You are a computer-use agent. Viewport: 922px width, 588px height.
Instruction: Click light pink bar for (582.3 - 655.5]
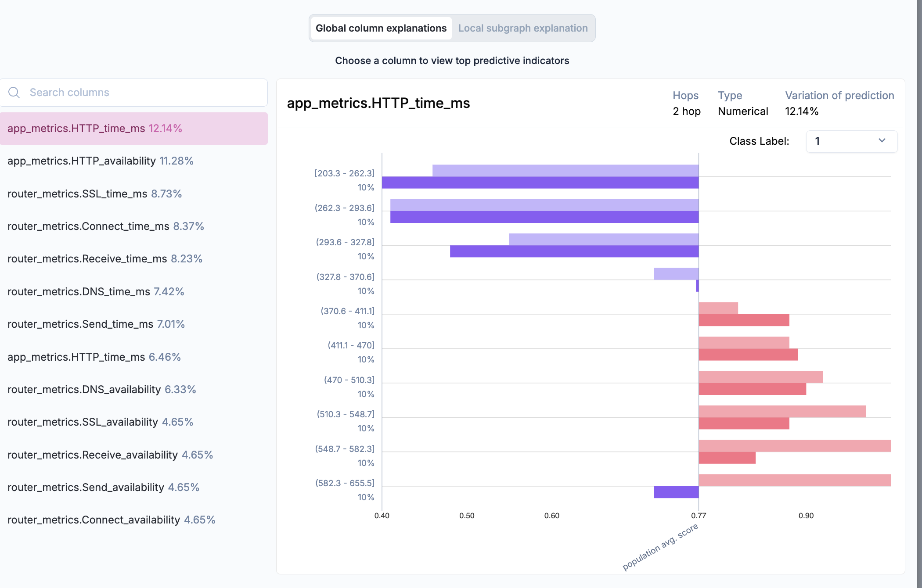click(795, 480)
